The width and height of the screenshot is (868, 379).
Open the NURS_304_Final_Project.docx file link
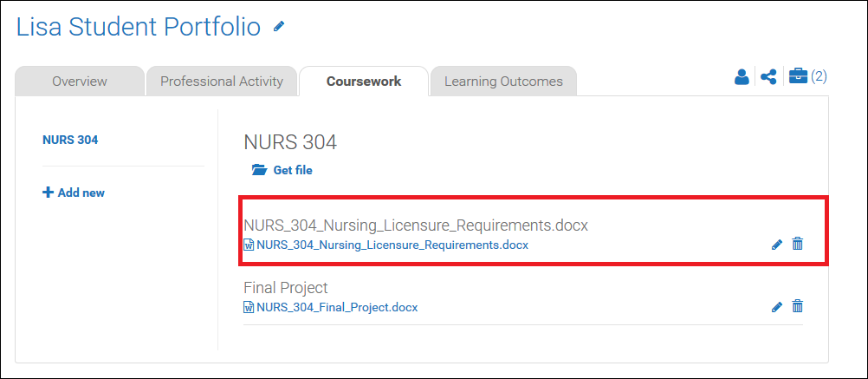click(337, 307)
